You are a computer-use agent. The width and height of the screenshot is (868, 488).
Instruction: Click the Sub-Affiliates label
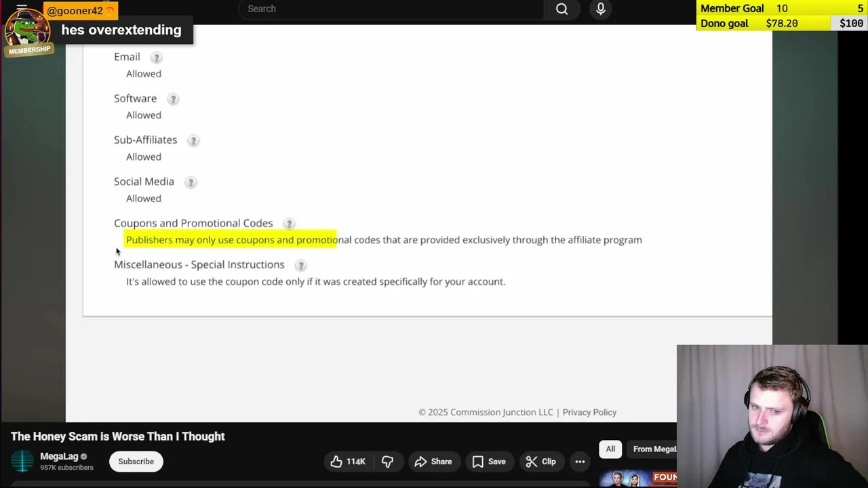(145, 140)
